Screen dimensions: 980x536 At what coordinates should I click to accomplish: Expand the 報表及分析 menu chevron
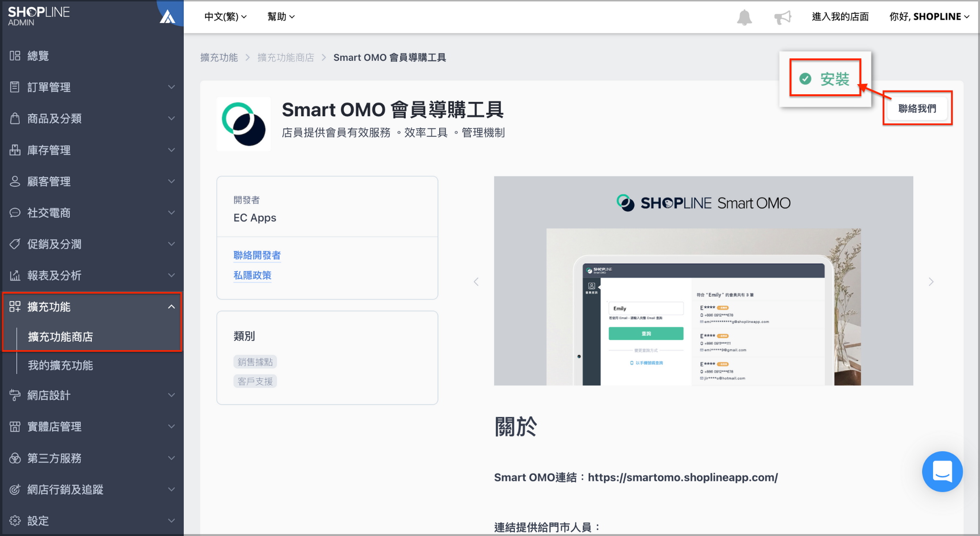tap(171, 275)
